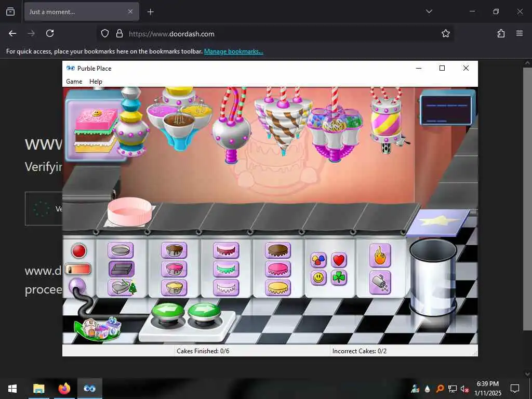Screen dimensions: 532x399
Task: Click the pink cake pan on conveyor
Action: (129, 211)
